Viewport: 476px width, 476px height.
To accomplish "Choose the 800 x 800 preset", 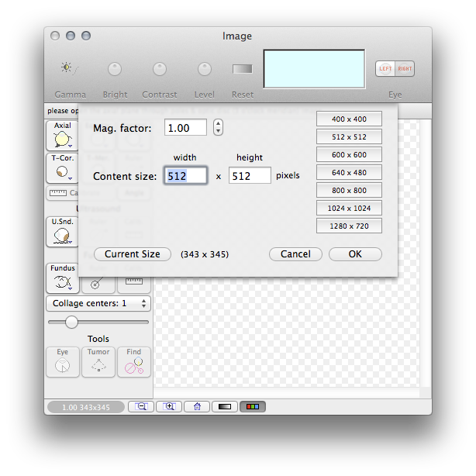I will pos(349,191).
